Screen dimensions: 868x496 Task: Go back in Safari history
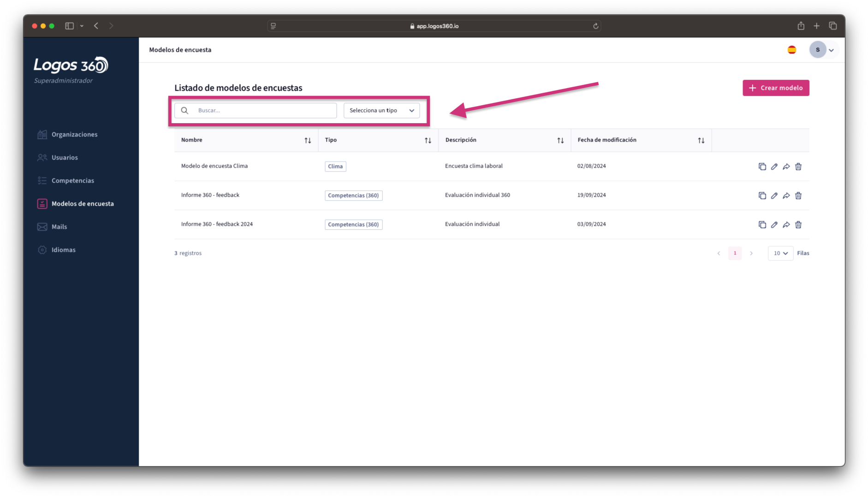[96, 26]
